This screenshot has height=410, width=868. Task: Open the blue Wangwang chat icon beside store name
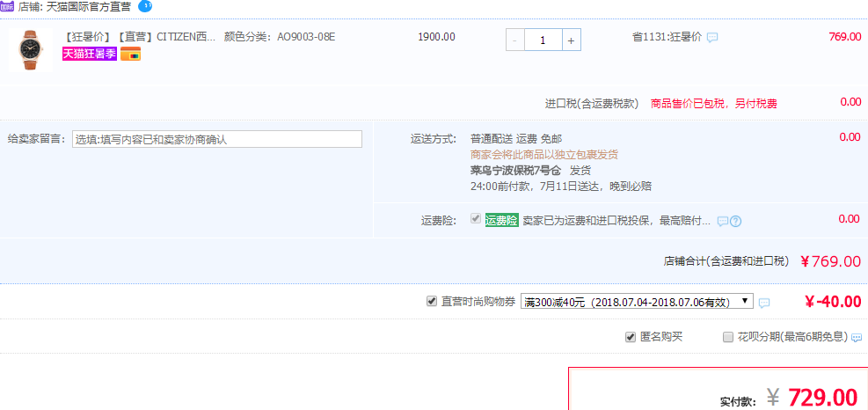pyautogui.click(x=145, y=7)
